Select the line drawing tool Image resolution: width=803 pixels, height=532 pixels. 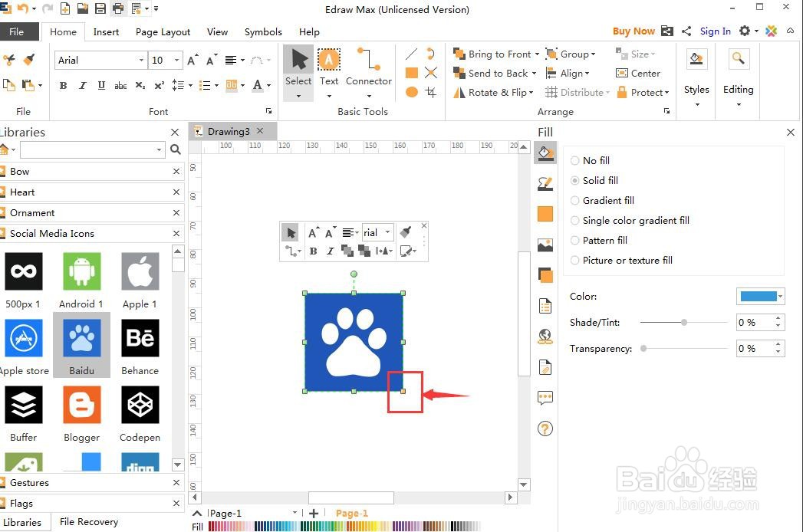pos(411,54)
